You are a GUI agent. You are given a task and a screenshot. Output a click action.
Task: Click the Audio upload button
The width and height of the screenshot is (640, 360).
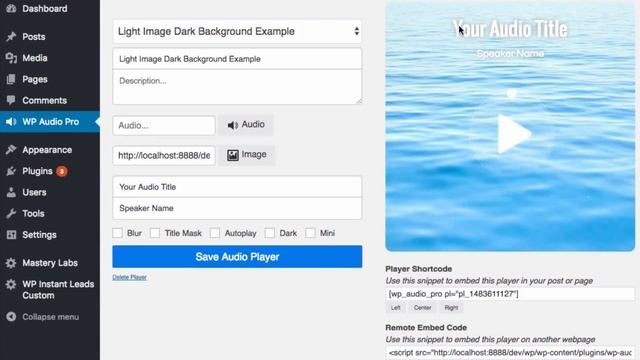tap(246, 125)
